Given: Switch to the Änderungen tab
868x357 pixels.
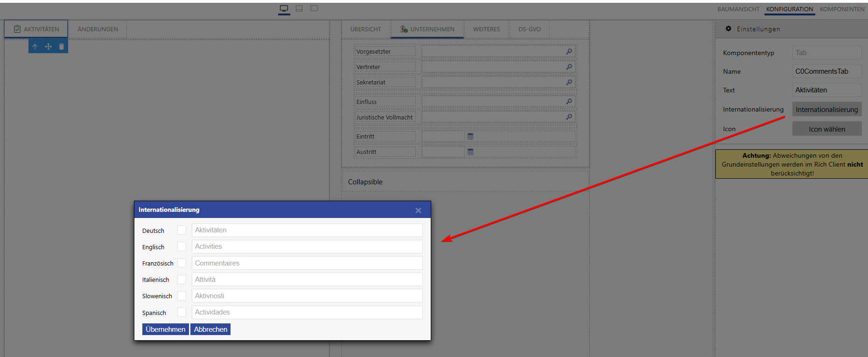Looking at the screenshot, I should click(x=98, y=29).
